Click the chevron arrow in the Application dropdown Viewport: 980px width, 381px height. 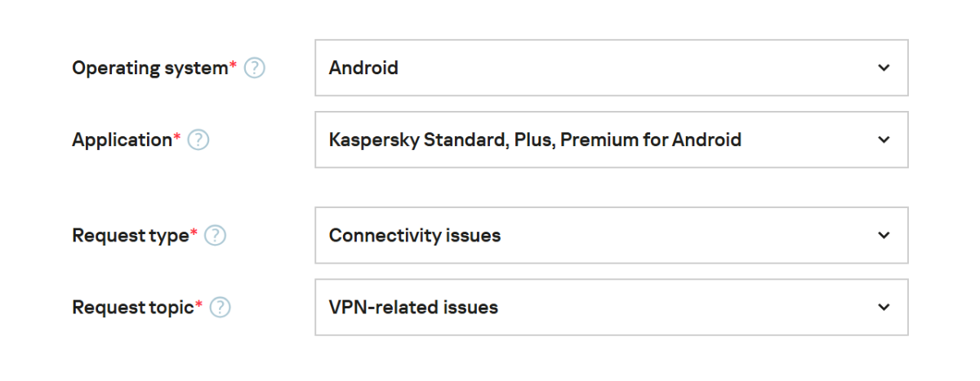884,140
